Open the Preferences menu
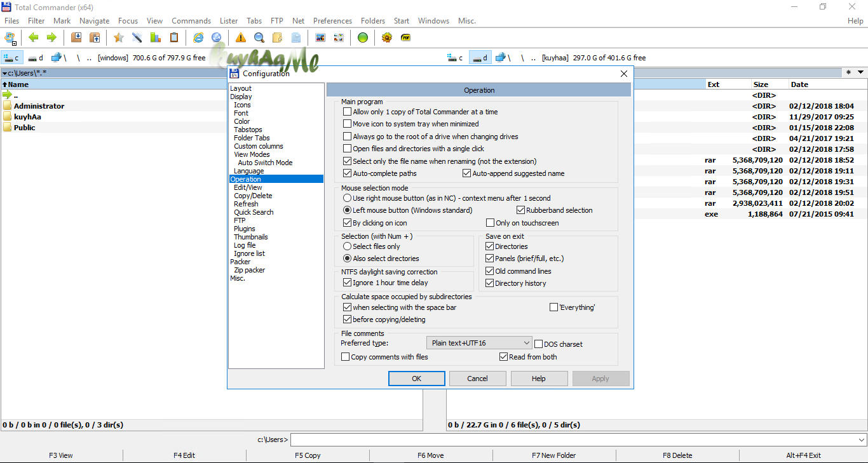Screen dimensions: 868x463 332,21
